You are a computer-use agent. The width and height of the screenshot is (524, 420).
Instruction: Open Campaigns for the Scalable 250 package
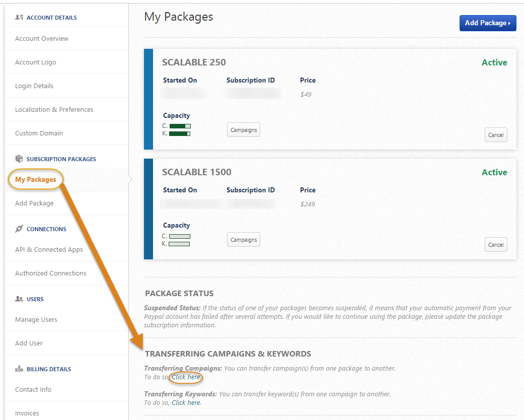(244, 130)
